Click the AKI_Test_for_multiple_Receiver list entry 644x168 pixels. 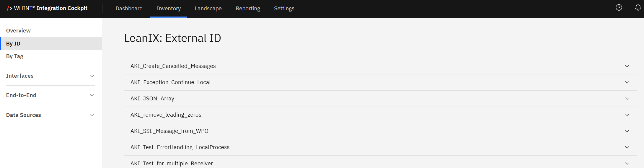coord(172,163)
